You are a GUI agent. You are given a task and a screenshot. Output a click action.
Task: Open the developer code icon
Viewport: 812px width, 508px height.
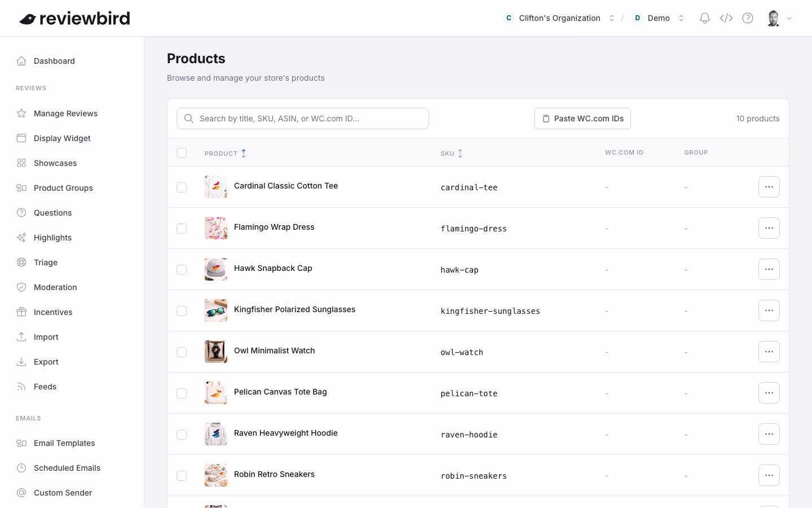726,18
